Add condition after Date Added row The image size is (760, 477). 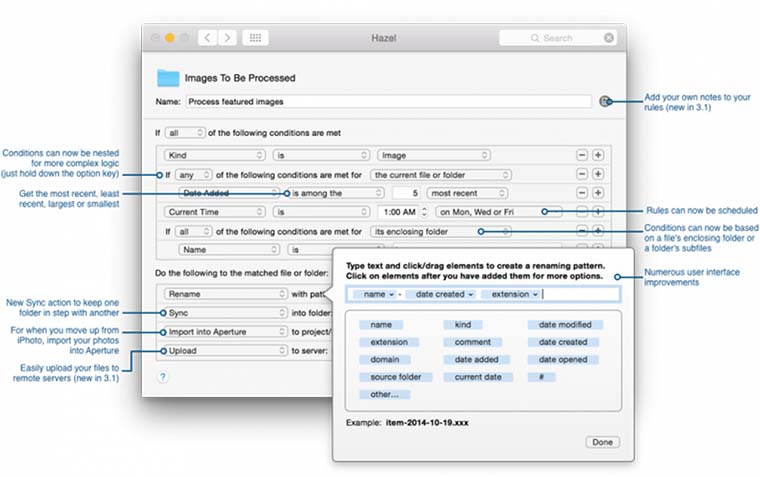coord(598,193)
